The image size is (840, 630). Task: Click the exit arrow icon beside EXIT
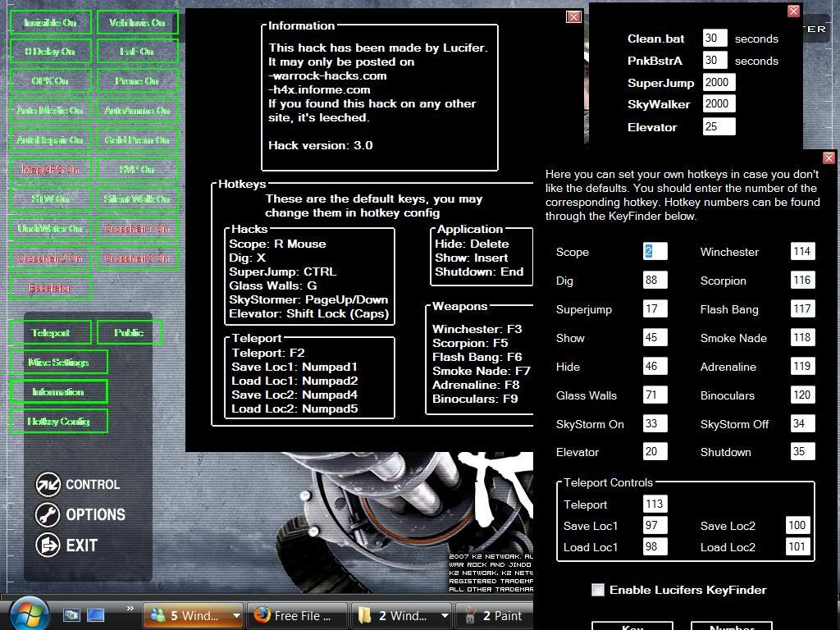[x=48, y=546]
